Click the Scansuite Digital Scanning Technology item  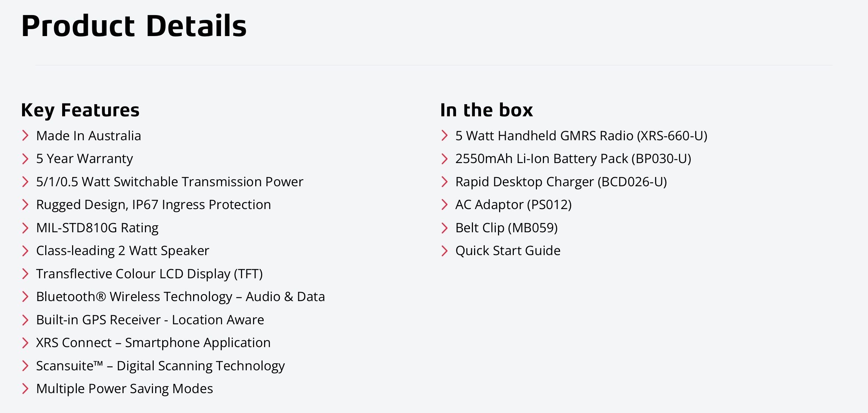[160, 366]
